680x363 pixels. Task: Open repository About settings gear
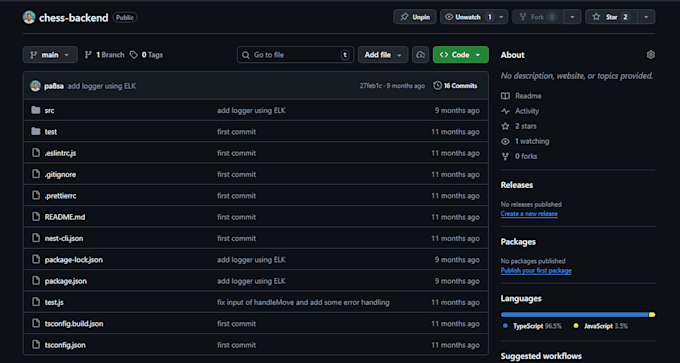pyautogui.click(x=651, y=55)
